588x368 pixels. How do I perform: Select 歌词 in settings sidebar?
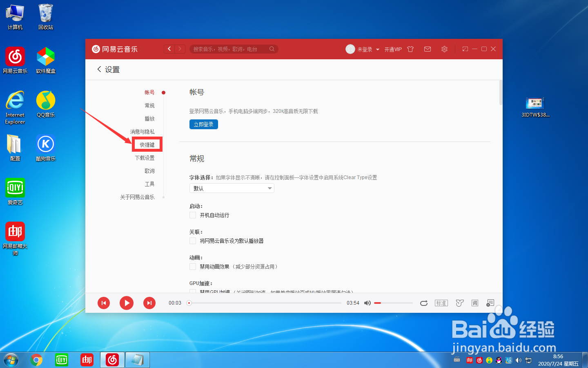tap(149, 171)
